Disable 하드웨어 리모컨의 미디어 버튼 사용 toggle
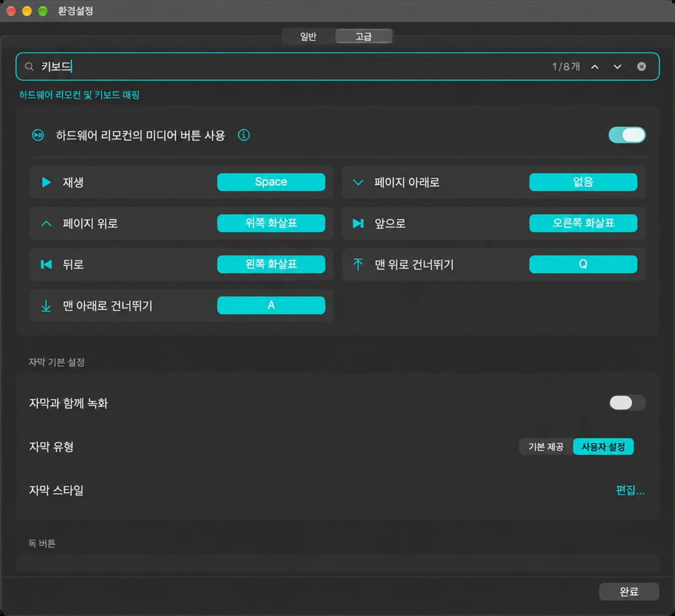Viewport: 675px width, 616px height. [x=627, y=135]
